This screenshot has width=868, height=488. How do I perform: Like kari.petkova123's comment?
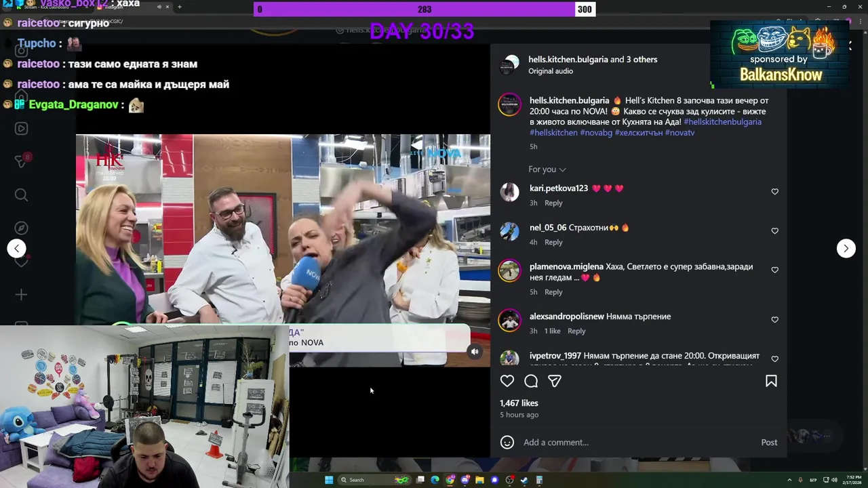coord(774,192)
